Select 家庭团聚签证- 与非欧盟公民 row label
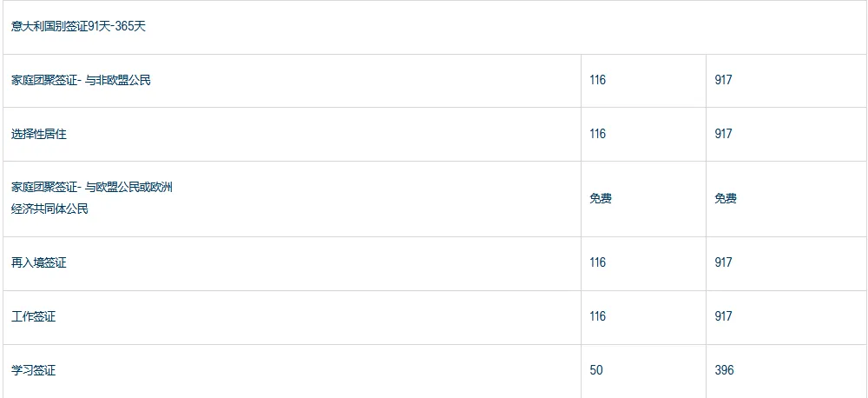 click(81, 80)
